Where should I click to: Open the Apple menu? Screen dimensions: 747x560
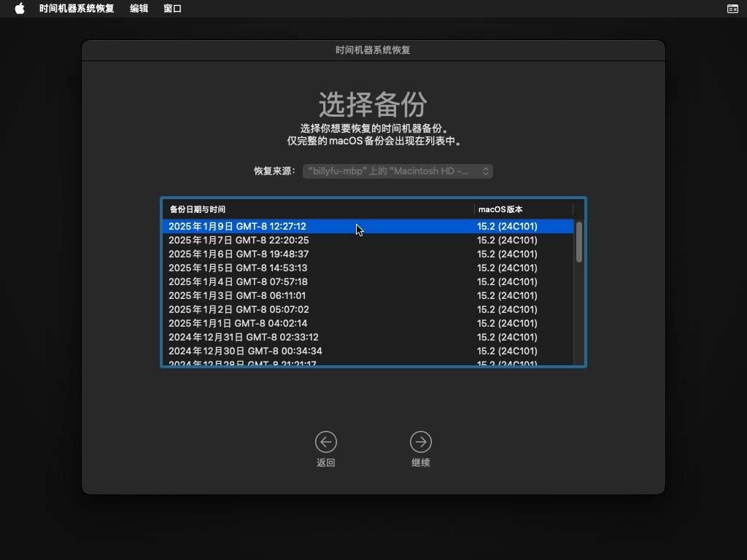point(18,9)
